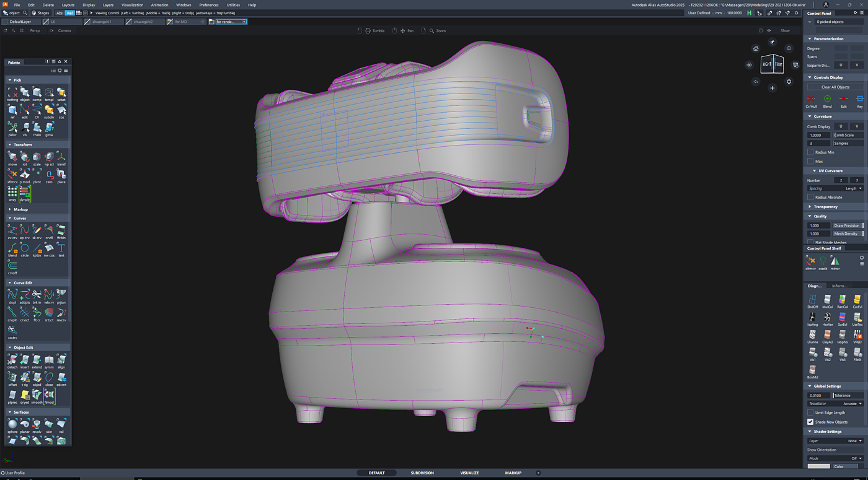Select the circle curve tool
The height and width of the screenshot is (480, 868).
click(25, 249)
